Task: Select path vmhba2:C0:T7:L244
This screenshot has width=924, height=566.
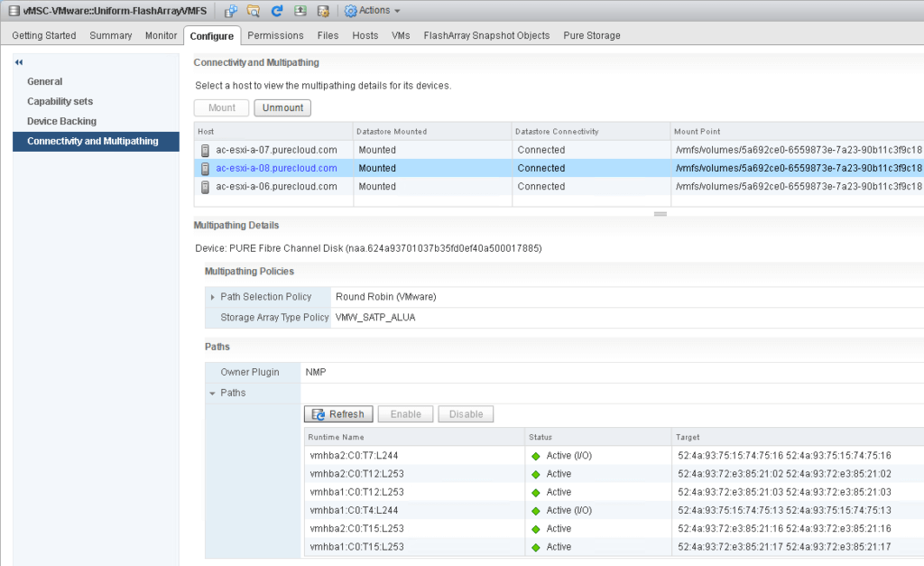Action: pos(354,456)
